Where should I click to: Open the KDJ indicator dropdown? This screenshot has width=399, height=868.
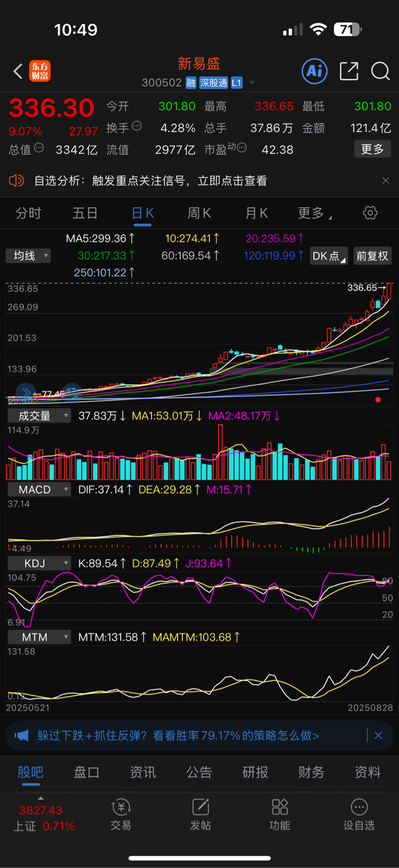point(39,563)
